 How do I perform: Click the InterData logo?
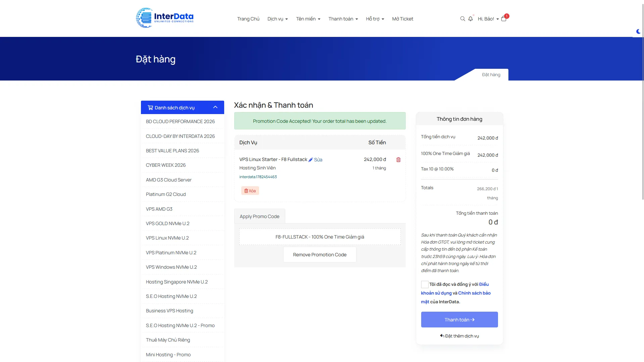[x=165, y=18]
